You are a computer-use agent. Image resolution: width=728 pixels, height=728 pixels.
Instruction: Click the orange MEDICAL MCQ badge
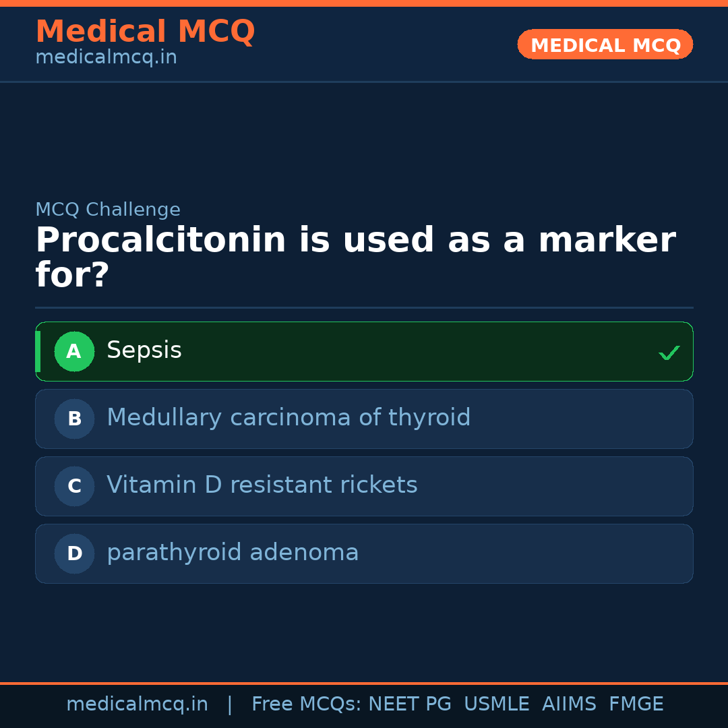(x=605, y=44)
